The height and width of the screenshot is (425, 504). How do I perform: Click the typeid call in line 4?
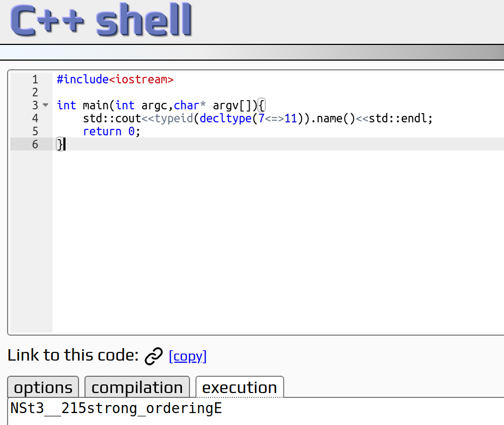[x=174, y=119]
